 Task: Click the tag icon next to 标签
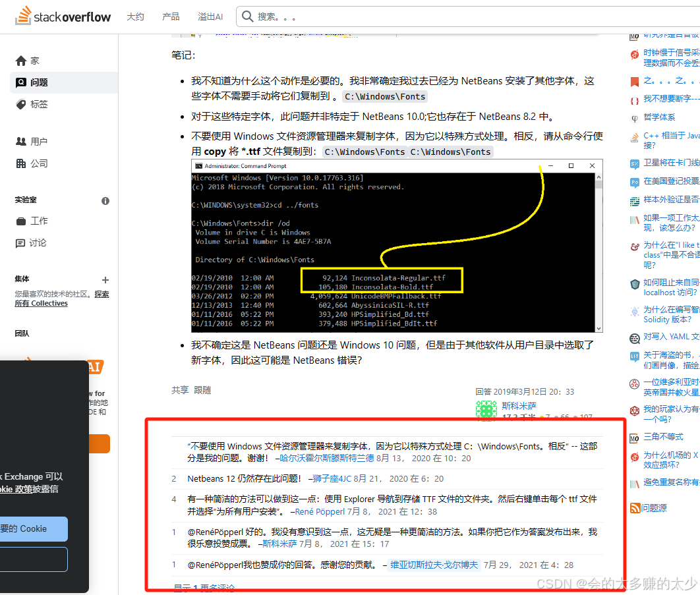click(x=21, y=105)
